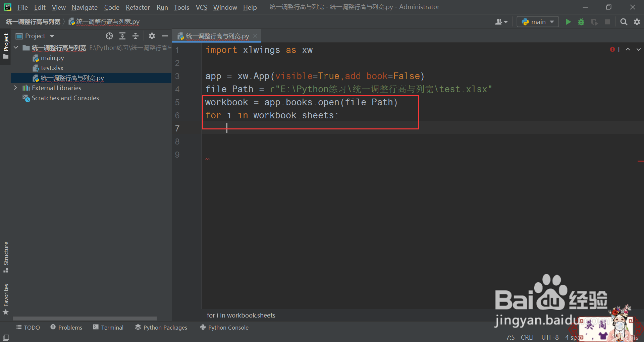The width and height of the screenshot is (644, 342).
Task: Open the main run configuration dropdown
Action: coord(537,21)
